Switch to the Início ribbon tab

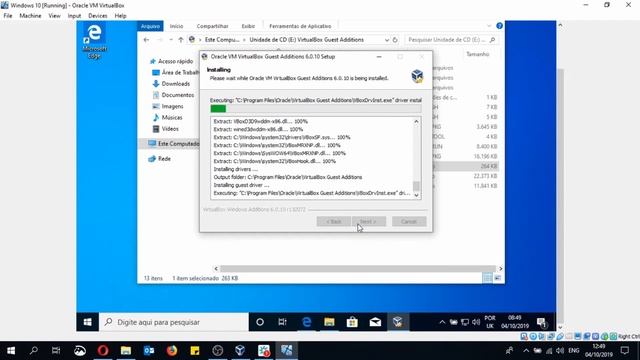click(176, 26)
